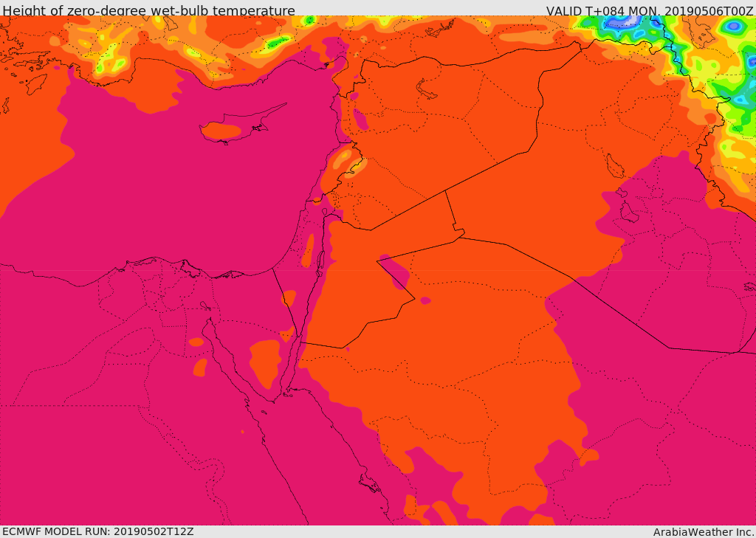This screenshot has width=756, height=538.
Task: Click the 'VALID T+084 MON. 20190506T00Z' timestamp
Action: pos(650,10)
